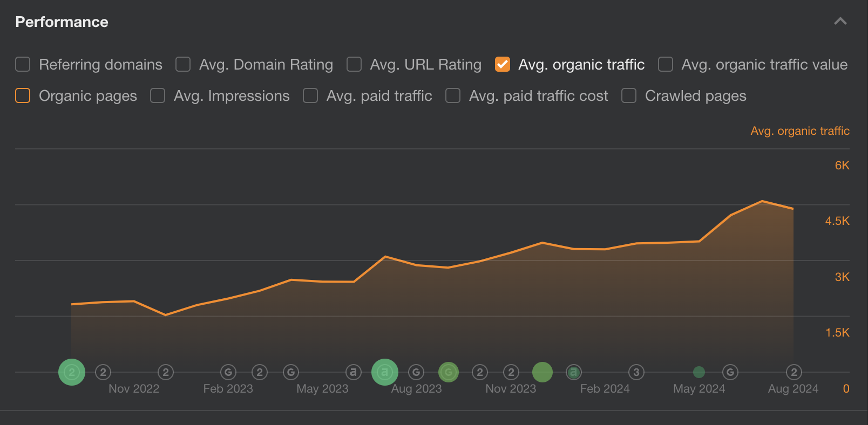Screen dimensions: 868x425
Task: Open the '2' marker above Aug 2024
Action: (x=794, y=372)
